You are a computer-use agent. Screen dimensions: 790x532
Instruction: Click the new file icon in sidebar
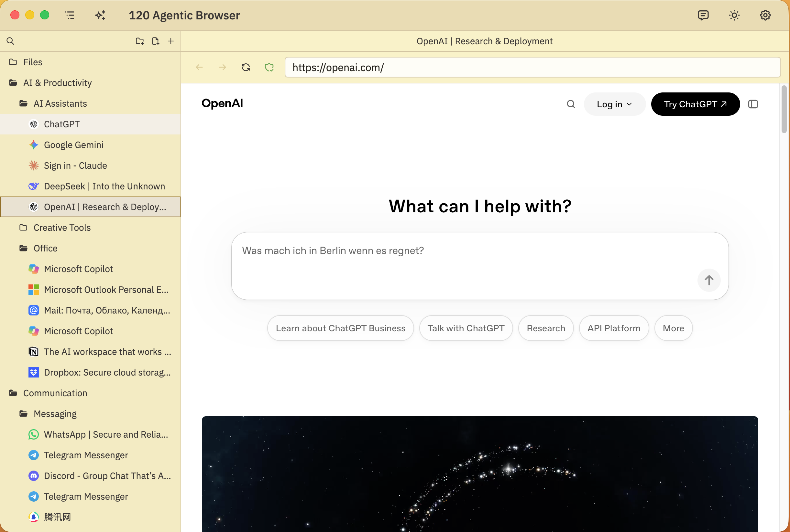(156, 41)
